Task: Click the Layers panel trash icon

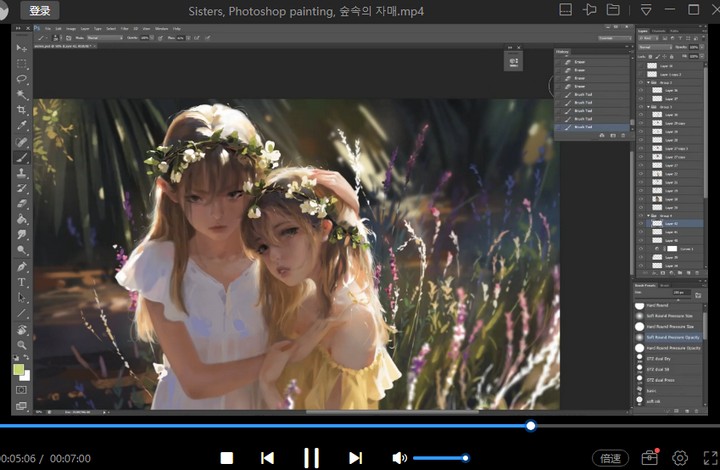Action: click(697, 273)
